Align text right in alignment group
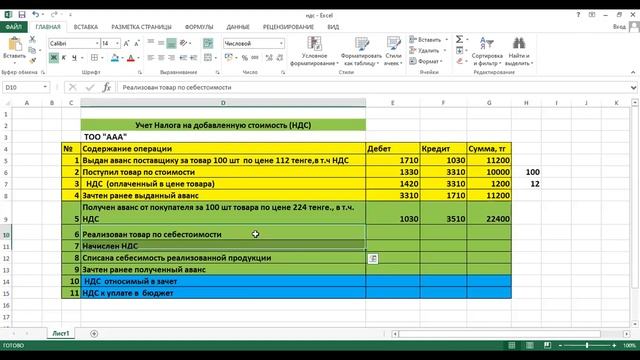This screenshot has width=640, height=360. [171, 58]
